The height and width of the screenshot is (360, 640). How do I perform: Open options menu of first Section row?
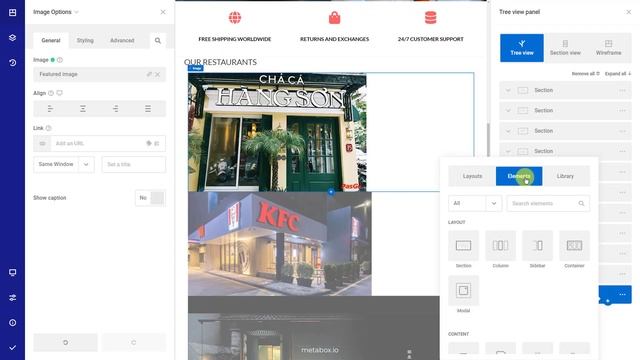622,90
